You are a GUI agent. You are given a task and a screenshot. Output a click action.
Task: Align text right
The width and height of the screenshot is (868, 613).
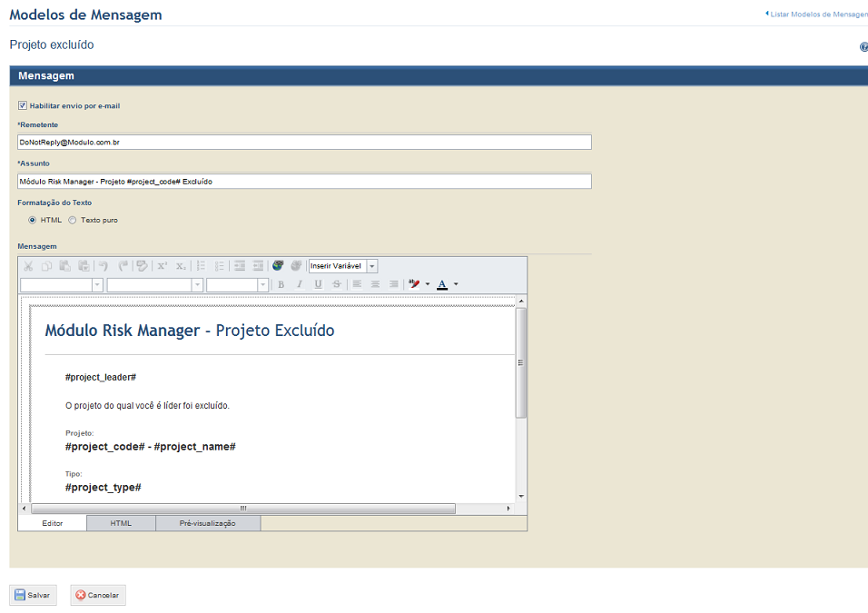tap(393, 284)
